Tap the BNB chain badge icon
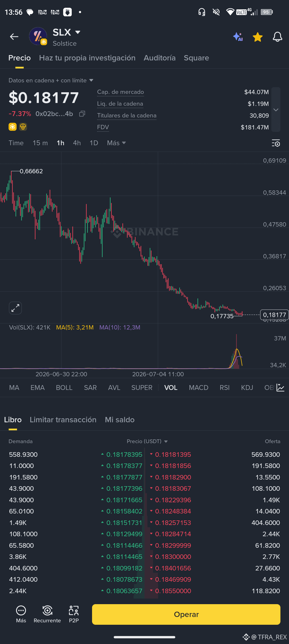This screenshot has height=644, width=289. click(x=13, y=127)
